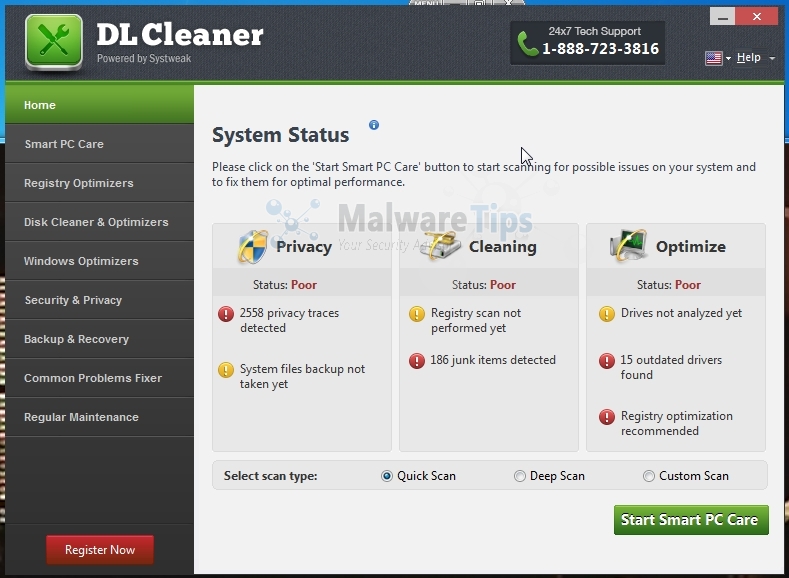This screenshot has width=789, height=578.
Task: Click the Cleaning 'Status: Poor' label
Action: (x=484, y=285)
